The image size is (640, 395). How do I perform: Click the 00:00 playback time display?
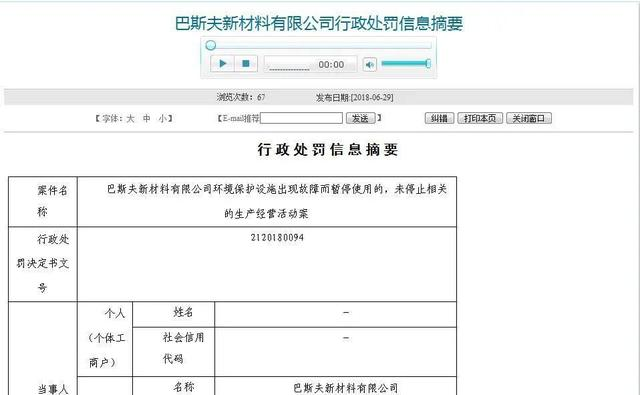[331, 64]
